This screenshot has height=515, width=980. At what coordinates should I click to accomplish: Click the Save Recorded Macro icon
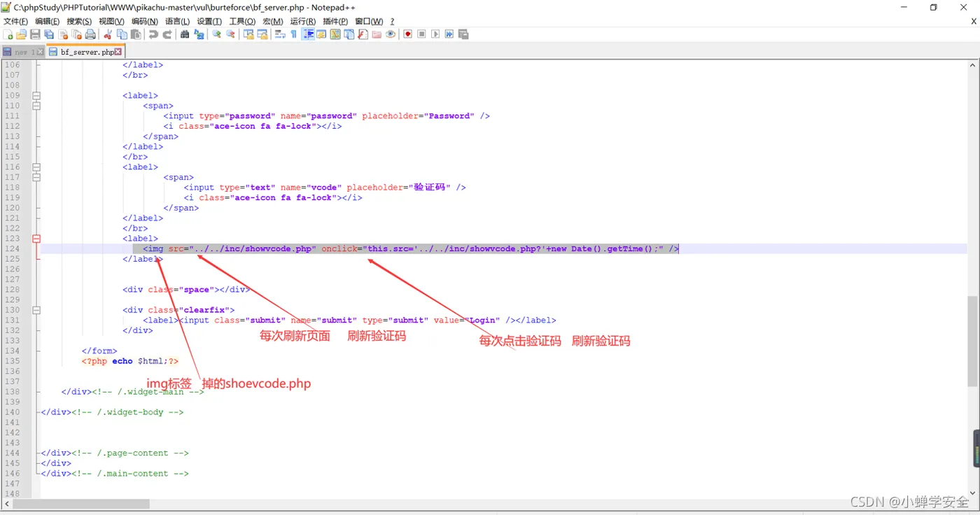tap(463, 34)
